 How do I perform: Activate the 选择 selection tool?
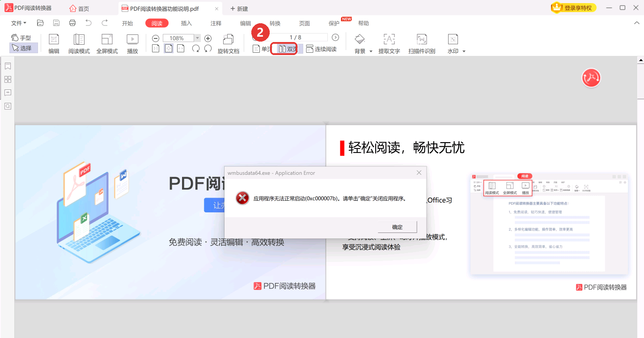pyautogui.click(x=24, y=48)
